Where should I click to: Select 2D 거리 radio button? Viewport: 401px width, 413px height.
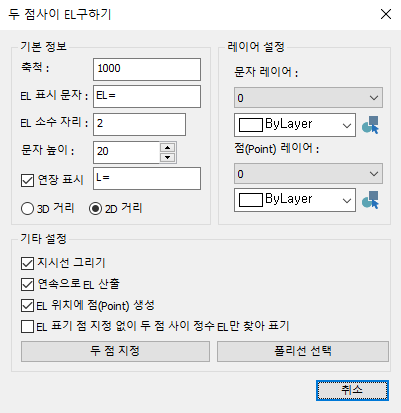pyautogui.click(x=95, y=209)
